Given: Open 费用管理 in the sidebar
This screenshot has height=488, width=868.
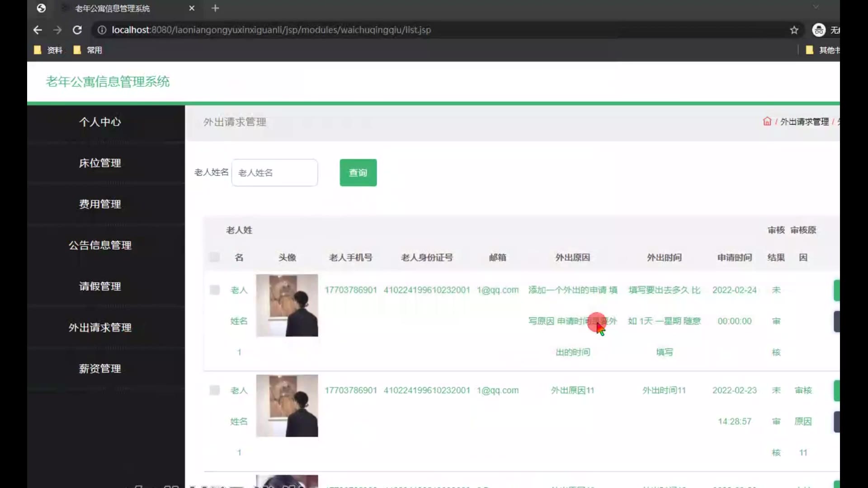Looking at the screenshot, I should tap(100, 204).
